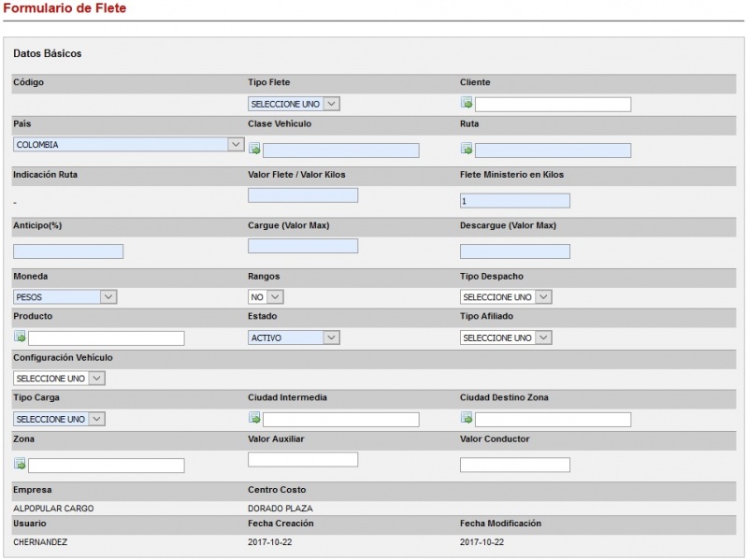Screen dimensions: 748x560
Task: Open the Tipo Carga dropdown
Action: tap(59, 419)
